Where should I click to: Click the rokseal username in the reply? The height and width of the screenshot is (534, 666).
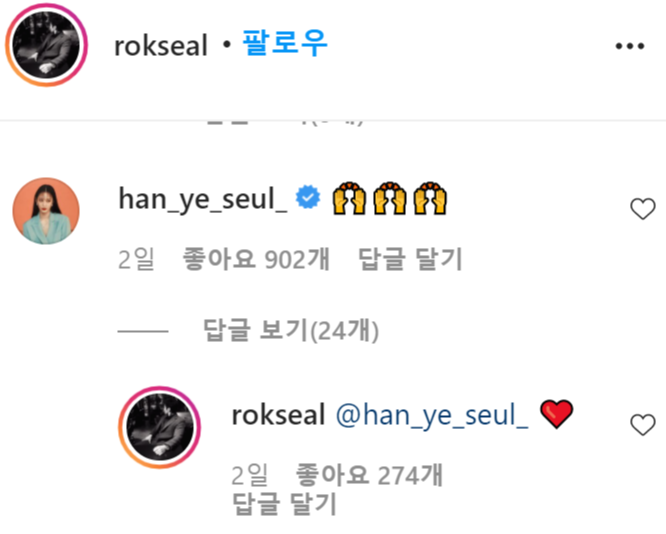point(279,415)
